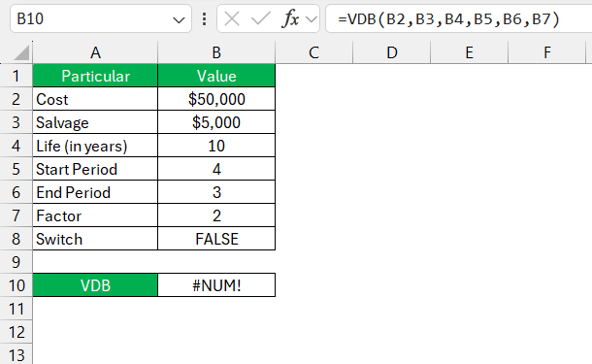Select row 3 header

click(x=16, y=122)
